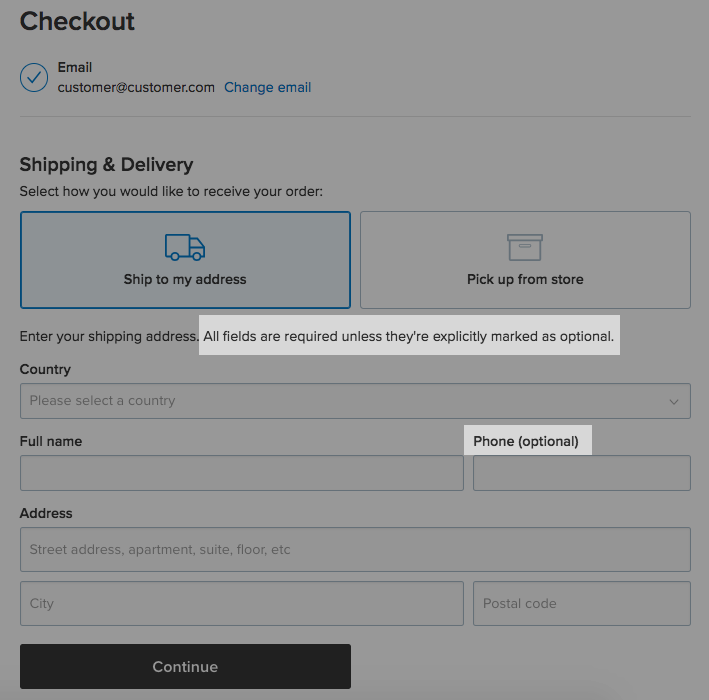Click the Shipping & Delivery heading

coord(106,165)
